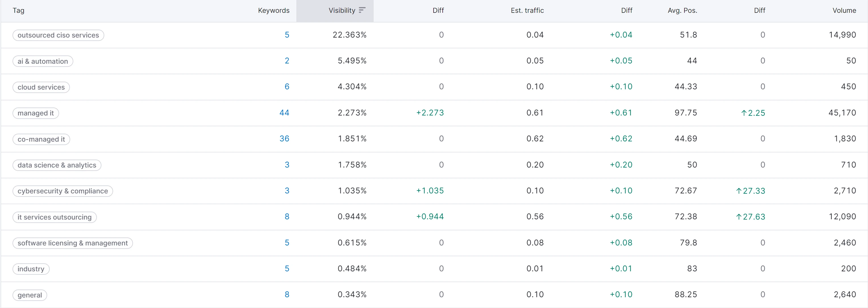
Task: Select software licensing & management tag
Action: pos(73,243)
